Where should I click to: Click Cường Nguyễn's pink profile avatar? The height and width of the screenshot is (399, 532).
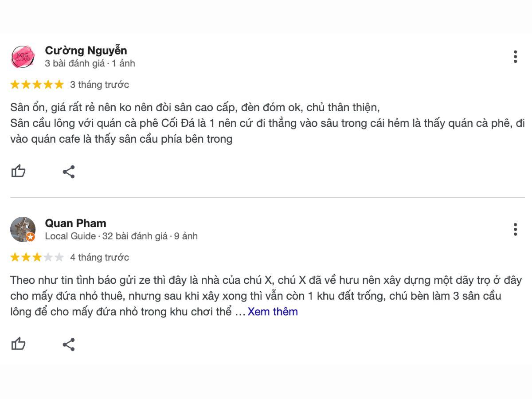(23, 57)
